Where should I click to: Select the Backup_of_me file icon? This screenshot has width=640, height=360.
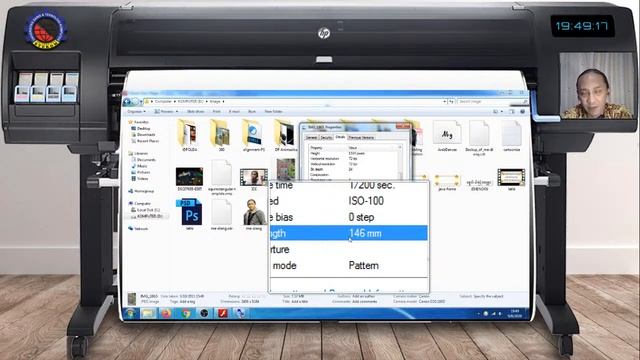coord(479,133)
